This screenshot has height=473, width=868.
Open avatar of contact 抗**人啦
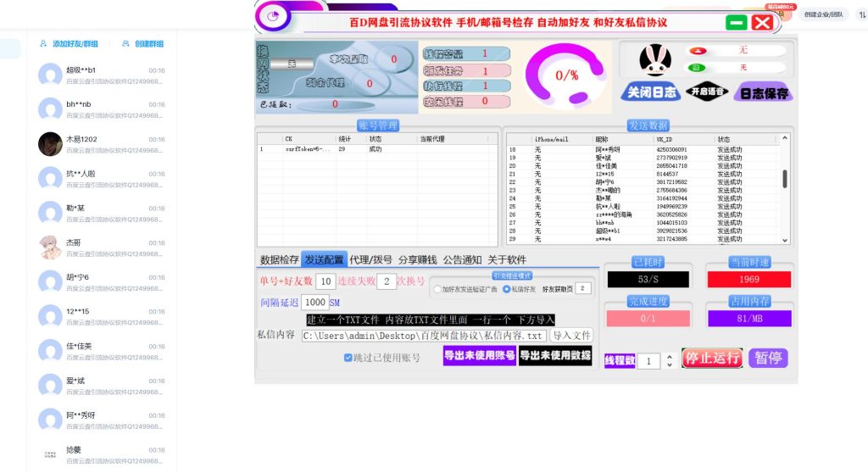tap(50, 178)
